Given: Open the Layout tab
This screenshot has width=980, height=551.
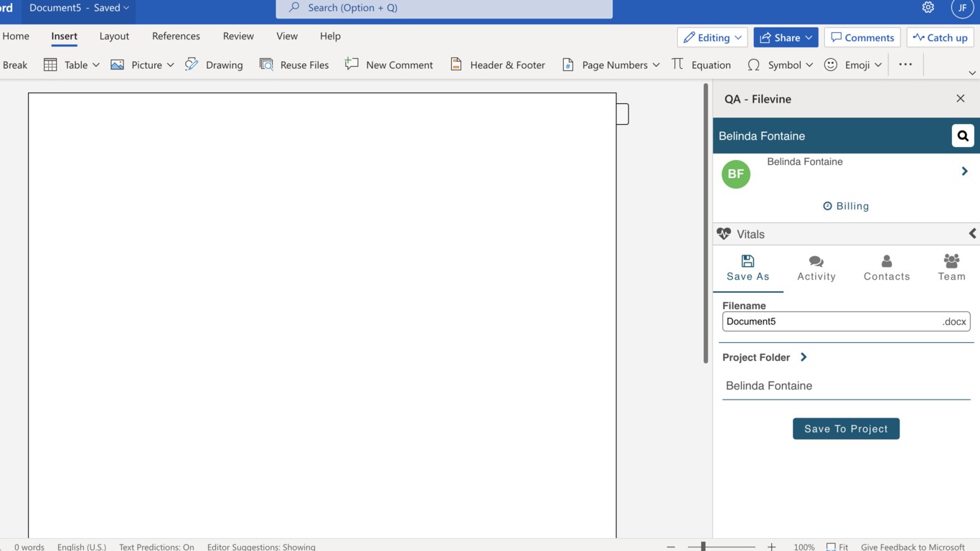Looking at the screenshot, I should point(115,36).
